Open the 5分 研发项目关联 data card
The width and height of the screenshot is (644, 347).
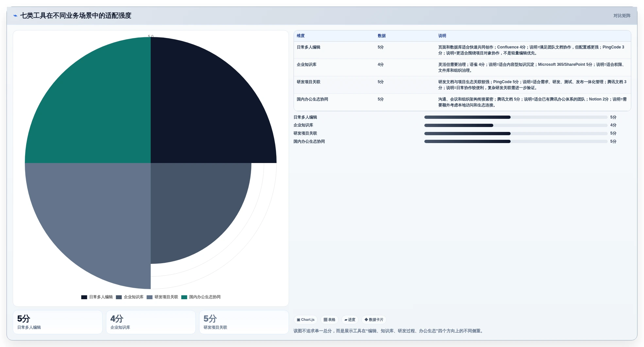[x=244, y=322]
